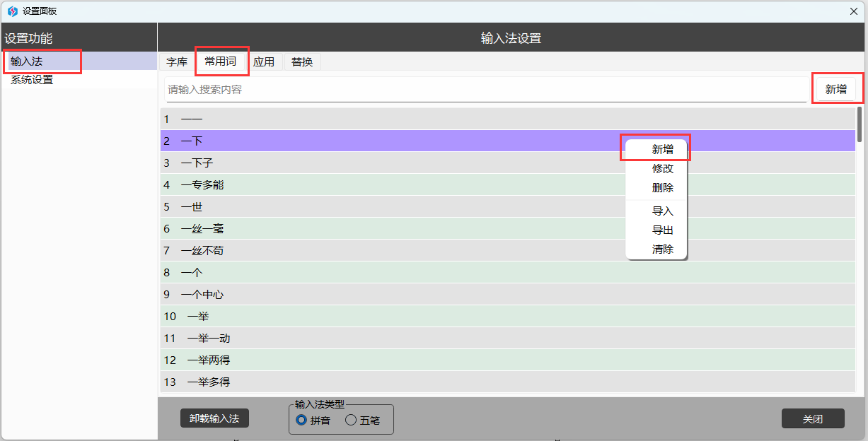Click 新增 in the context menu
Screen dimensions: 868x441
tap(662, 150)
